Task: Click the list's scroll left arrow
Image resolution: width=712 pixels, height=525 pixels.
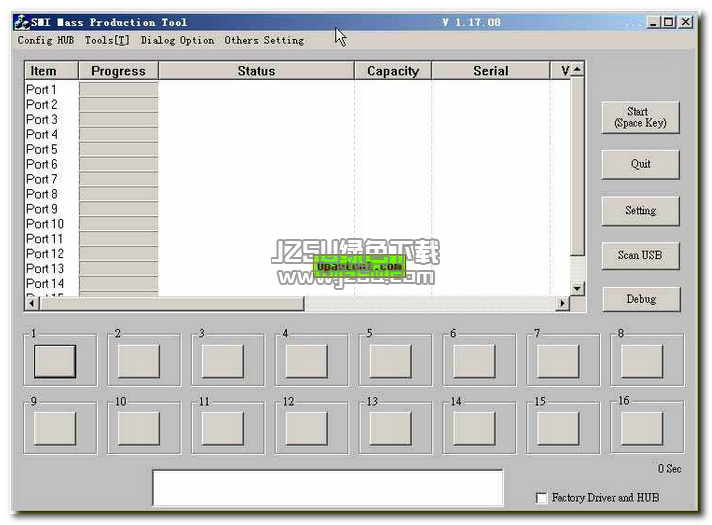Action: [32, 303]
